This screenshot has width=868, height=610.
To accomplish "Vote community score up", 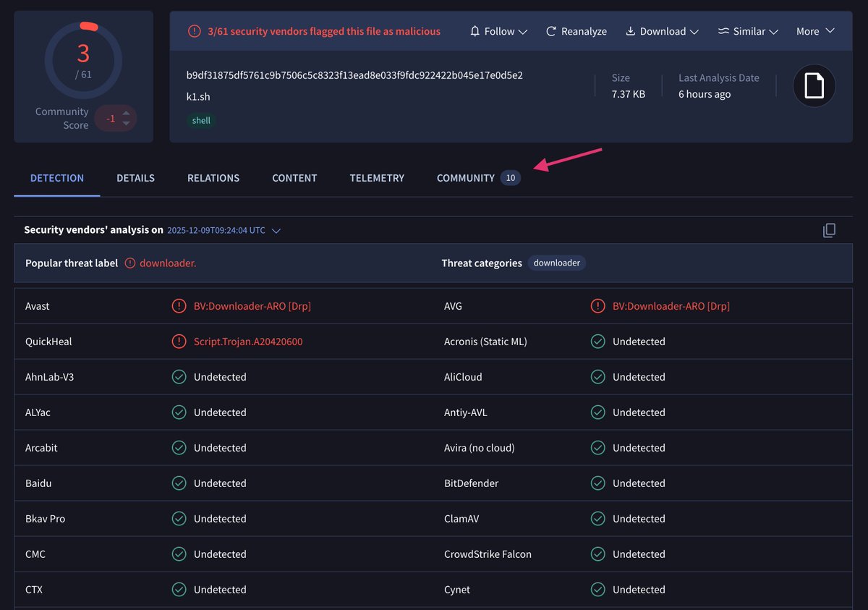I will (127, 113).
